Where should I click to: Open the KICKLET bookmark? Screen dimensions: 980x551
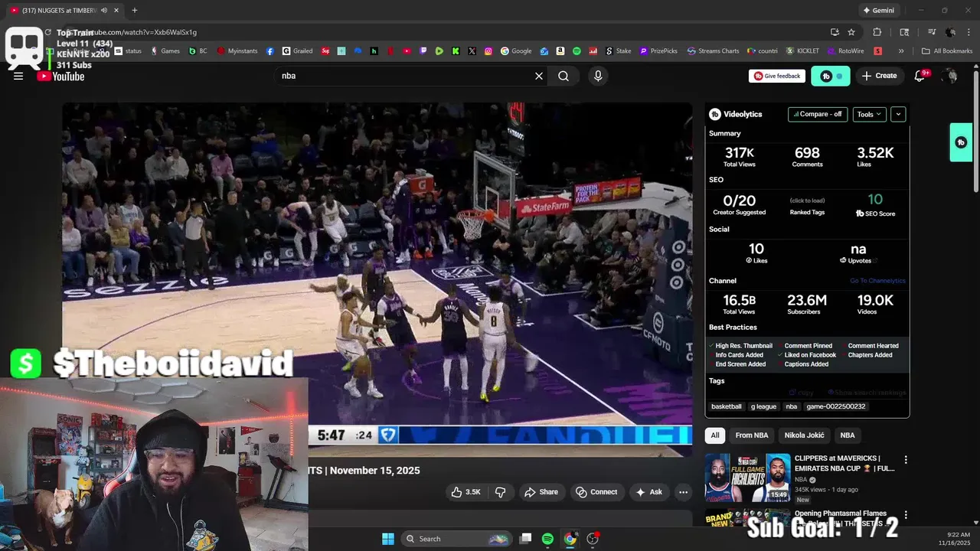pos(803,51)
